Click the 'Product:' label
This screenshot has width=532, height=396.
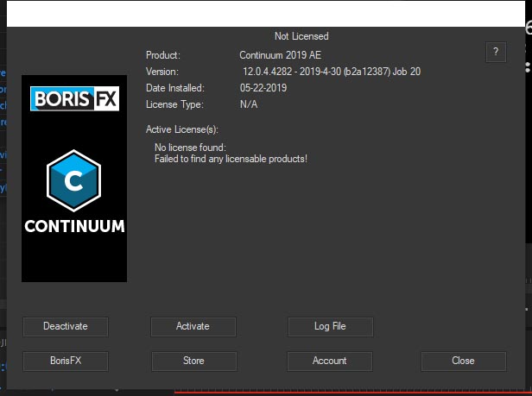tap(163, 55)
